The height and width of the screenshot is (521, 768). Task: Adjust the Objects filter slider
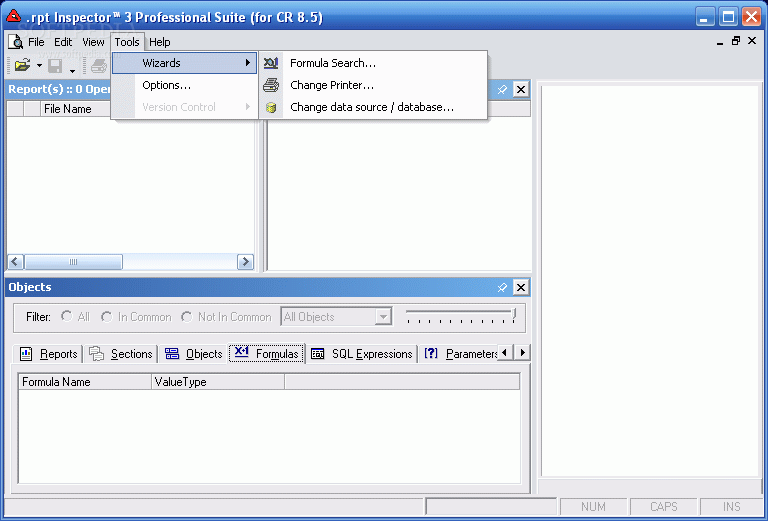coord(514,313)
